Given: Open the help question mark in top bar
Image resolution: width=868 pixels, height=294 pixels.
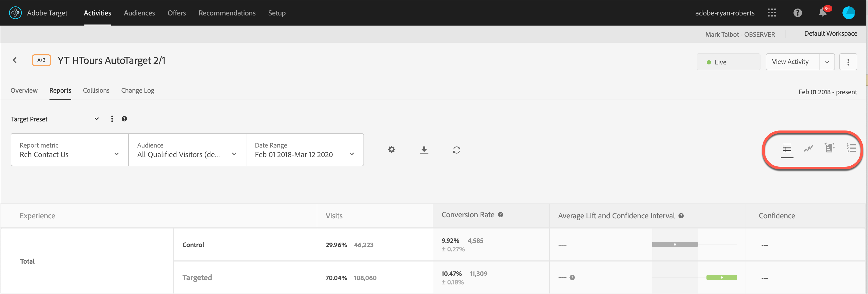Looking at the screenshot, I should pyautogui.click(x=797, y=13).
